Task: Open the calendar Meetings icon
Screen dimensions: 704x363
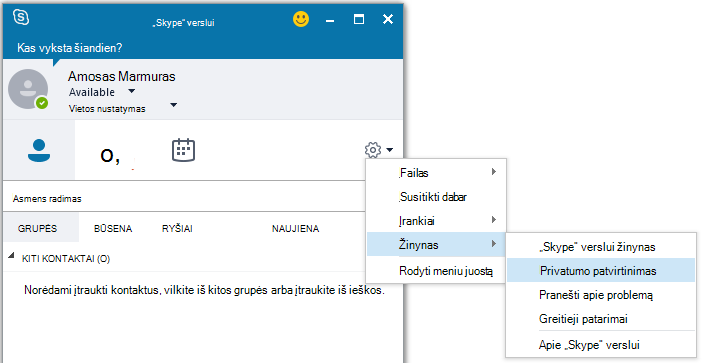Action: [183, 150]
